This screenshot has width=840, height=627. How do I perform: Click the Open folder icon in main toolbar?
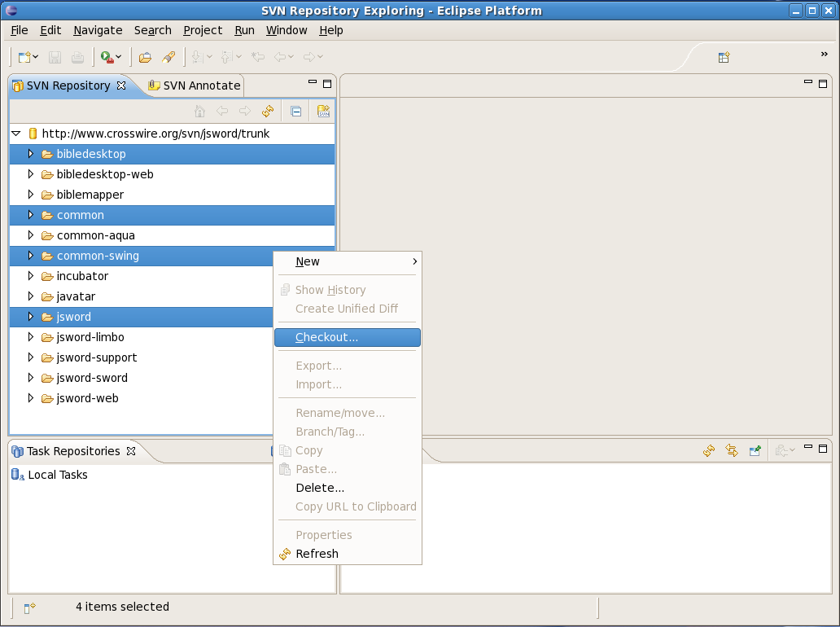pos(146,57)
